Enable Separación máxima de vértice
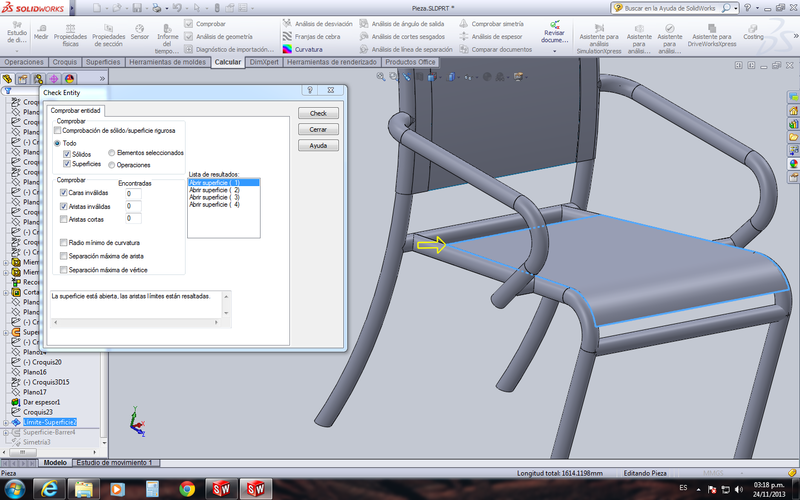Screen dimensions: 800x500 tap(64, 270)
